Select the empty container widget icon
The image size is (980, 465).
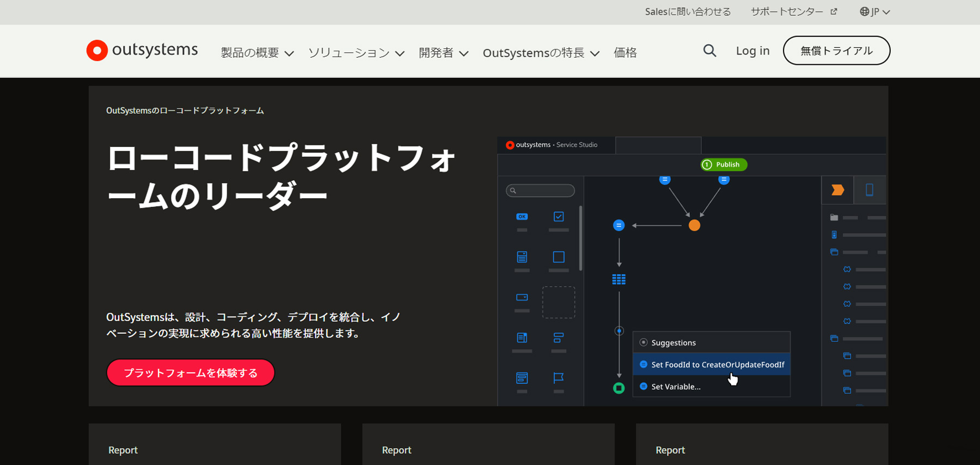tap(559, 257)
